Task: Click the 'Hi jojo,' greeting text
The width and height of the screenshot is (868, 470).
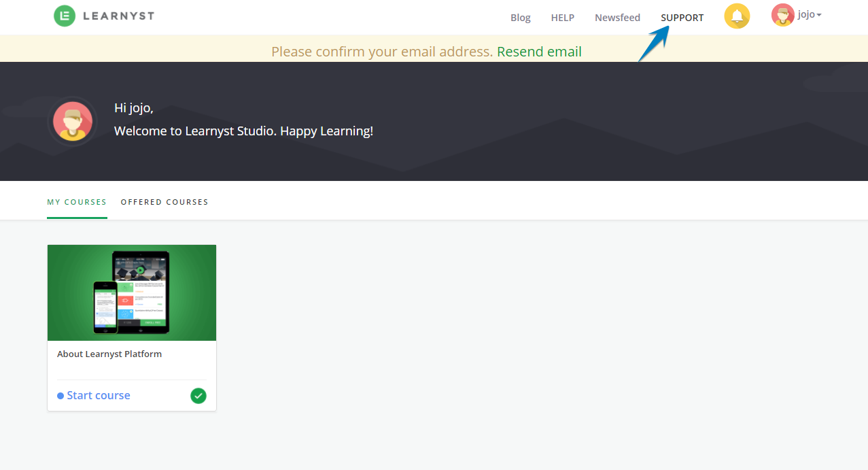Action: point(134,108)
